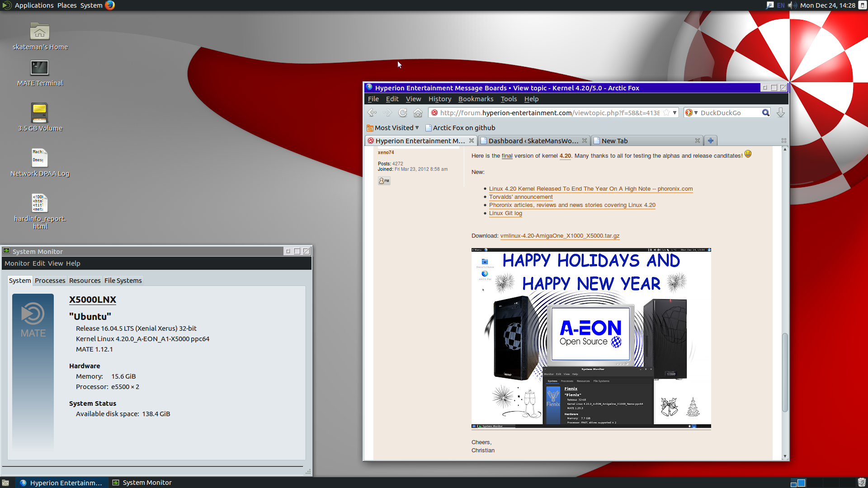Screen dimensions: 868x488
Task: Click the show desktop icon in bottom panel
Action: 5,483
